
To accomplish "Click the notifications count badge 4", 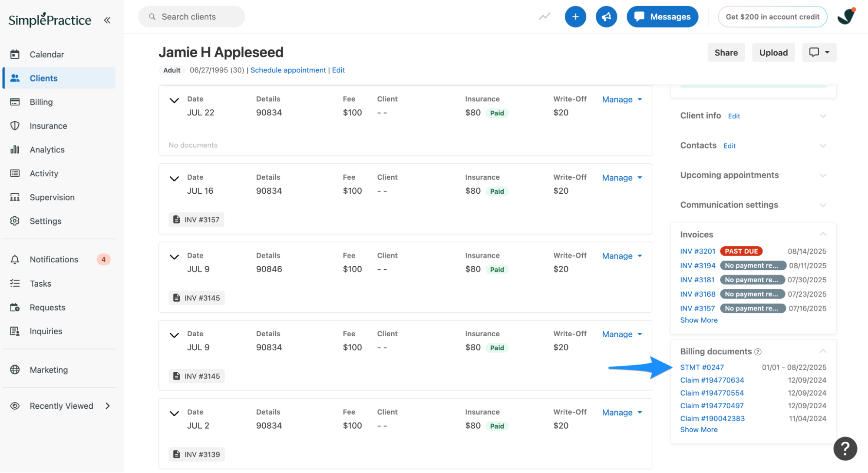I will pos(103,259).
